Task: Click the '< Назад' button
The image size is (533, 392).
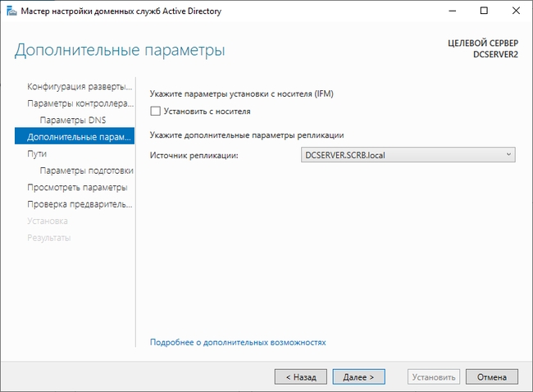Action: [x=301, y=376]
